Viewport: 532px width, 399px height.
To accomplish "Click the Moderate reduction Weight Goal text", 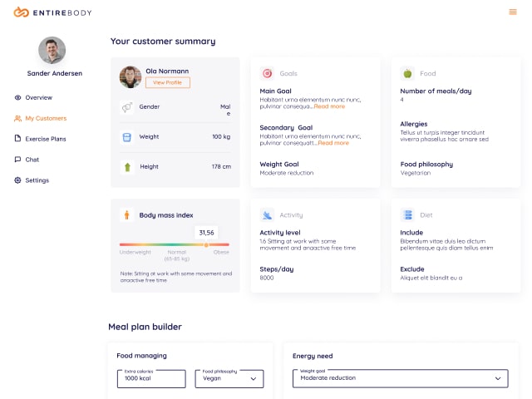I will click(x=286, y=173).
